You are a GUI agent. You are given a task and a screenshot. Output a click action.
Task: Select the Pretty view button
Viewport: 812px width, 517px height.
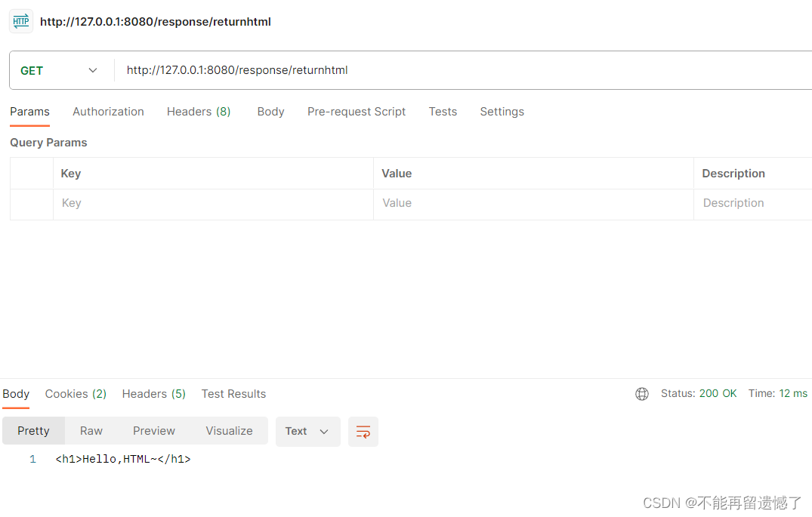(x=34, y=431)
